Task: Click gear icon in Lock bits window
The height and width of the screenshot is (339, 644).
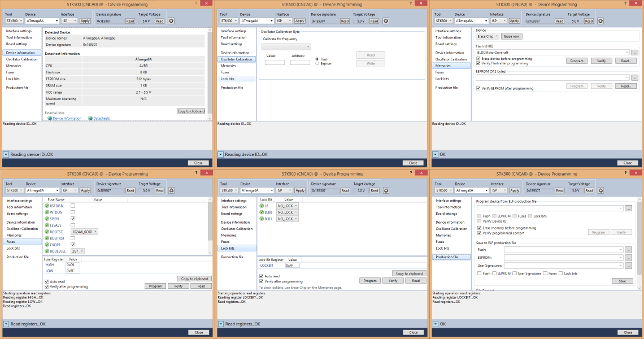Action: click(x=386, y=190)
